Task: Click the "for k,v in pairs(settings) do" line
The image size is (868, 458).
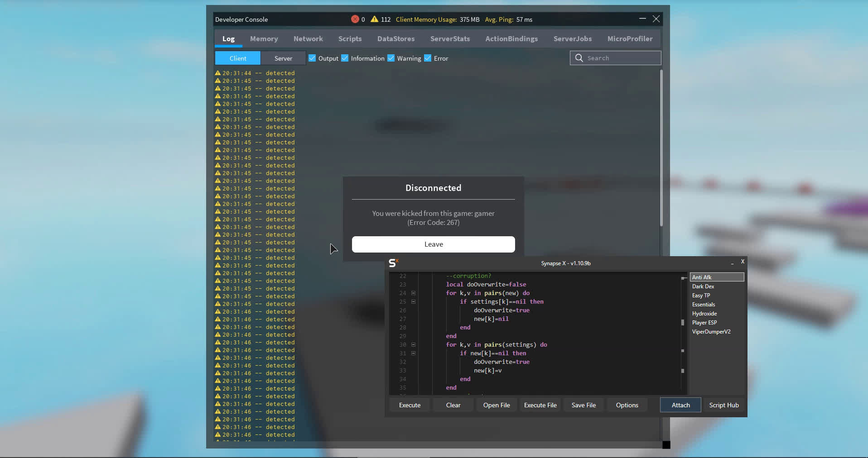Action: pyautogui.click(x=497, y=345)
